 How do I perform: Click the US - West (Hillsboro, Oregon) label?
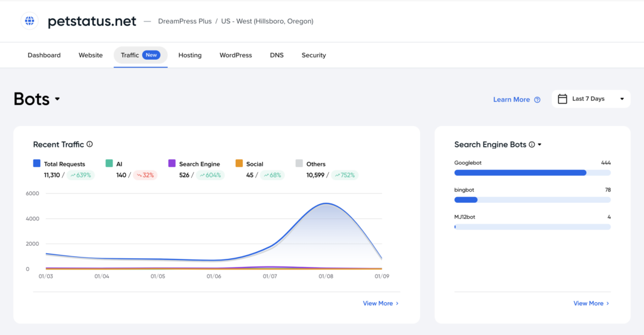tap(267, 21)
